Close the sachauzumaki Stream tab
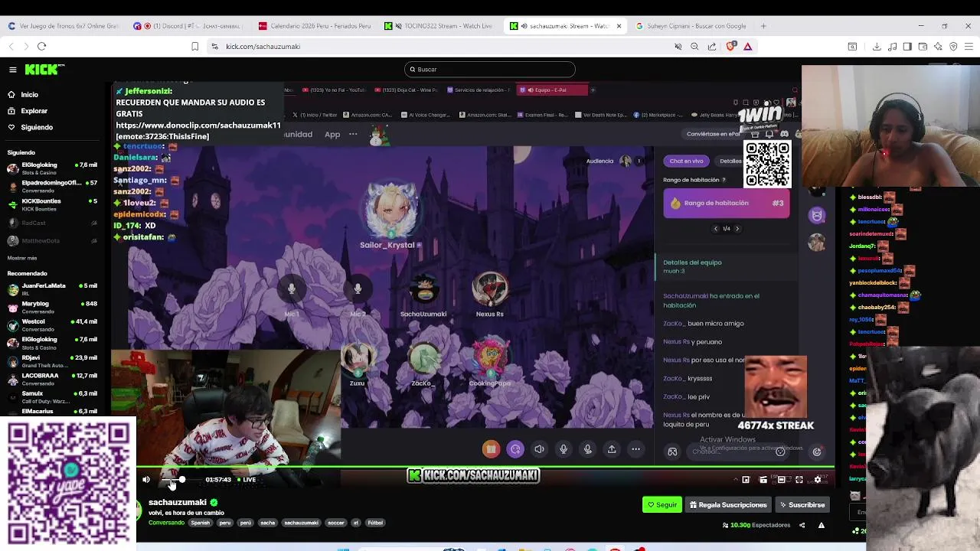980x551 pixels. pos(619,26)
